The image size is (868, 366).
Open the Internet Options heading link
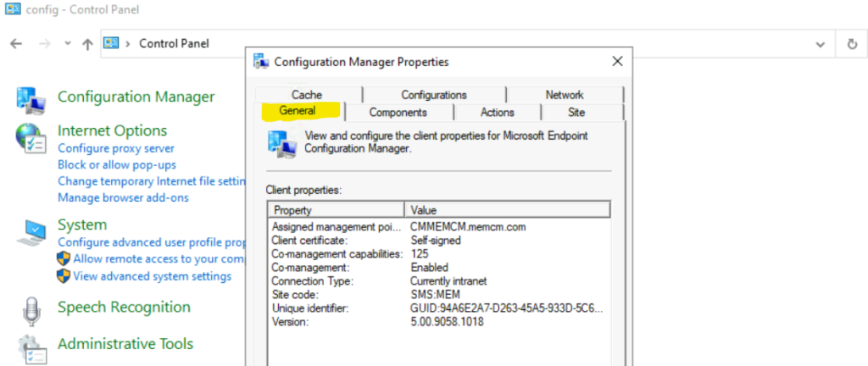[x=113, y=130]
